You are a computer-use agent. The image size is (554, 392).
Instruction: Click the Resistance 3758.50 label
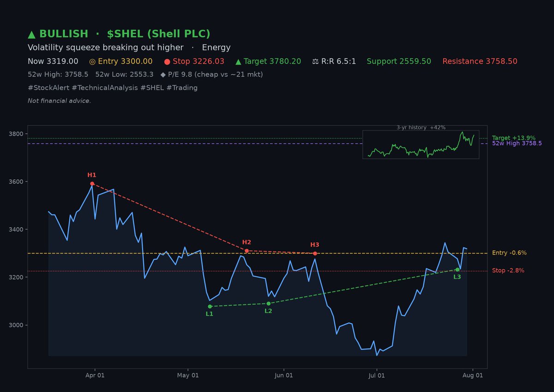click(480, 61)
